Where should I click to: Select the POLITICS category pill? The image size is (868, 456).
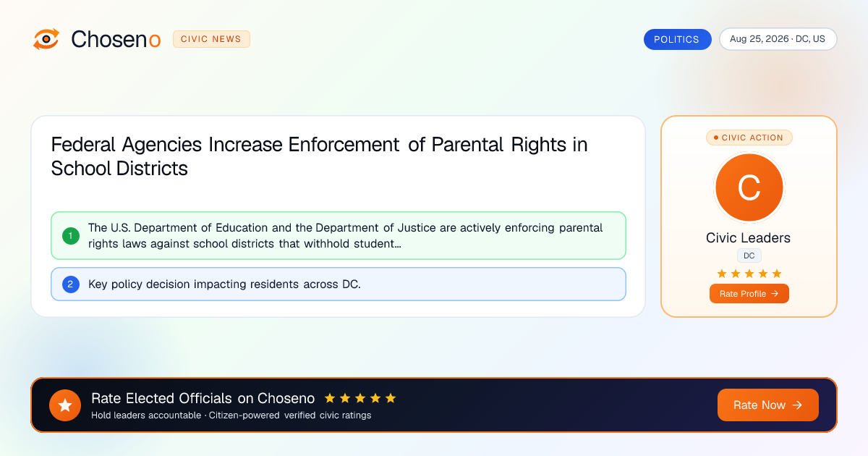pyautogui.click(x=677, y=39)
